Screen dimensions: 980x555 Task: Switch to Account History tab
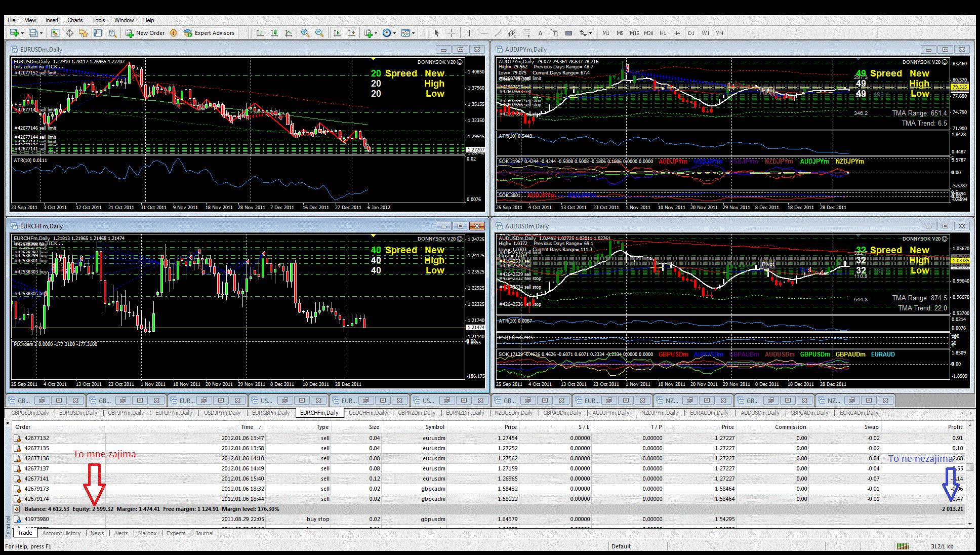[61, 533]
